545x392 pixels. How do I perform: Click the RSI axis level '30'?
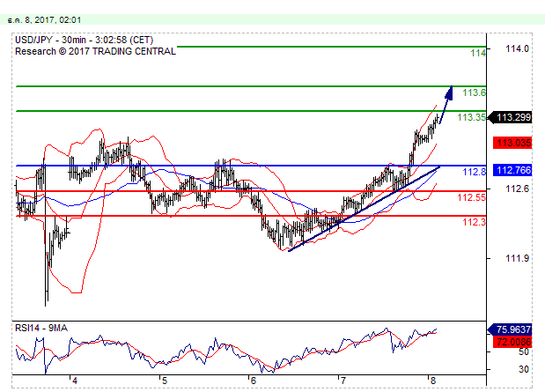coord(524,369)
